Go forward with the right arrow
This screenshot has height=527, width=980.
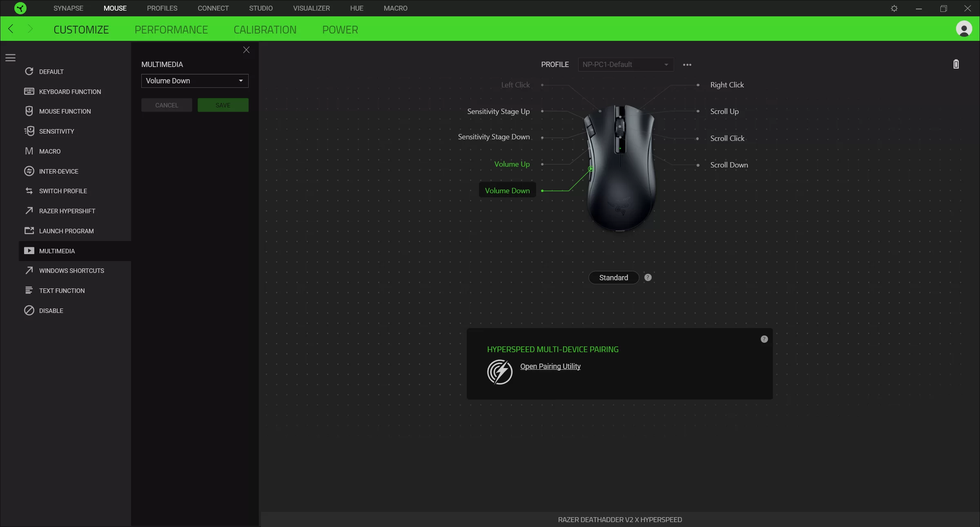pyautogui.click(x=30, y=29)
